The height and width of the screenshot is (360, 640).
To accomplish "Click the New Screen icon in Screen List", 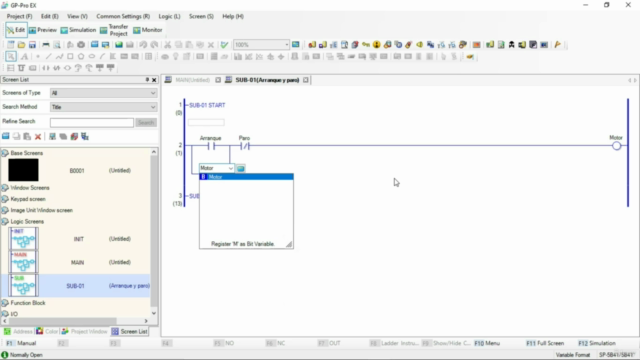I will (6, 136).
